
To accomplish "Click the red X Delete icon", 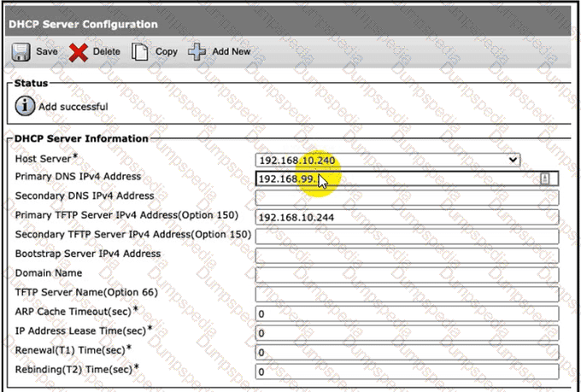I will [x=79, y=52].
